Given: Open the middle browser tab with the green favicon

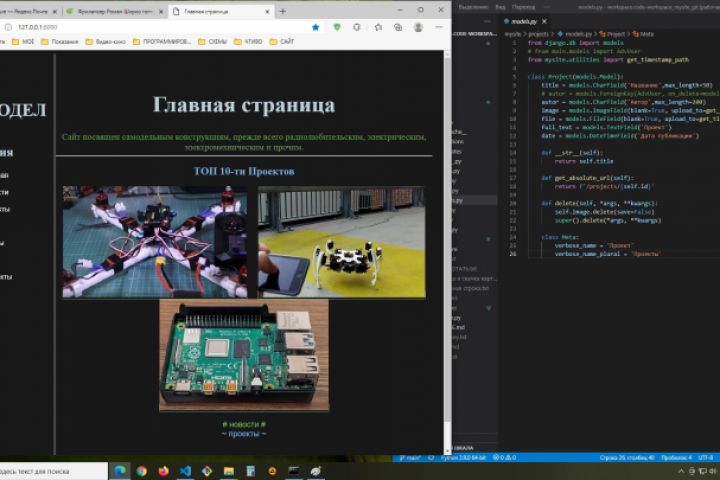Looking at the screenshot, I should point(115,11).
